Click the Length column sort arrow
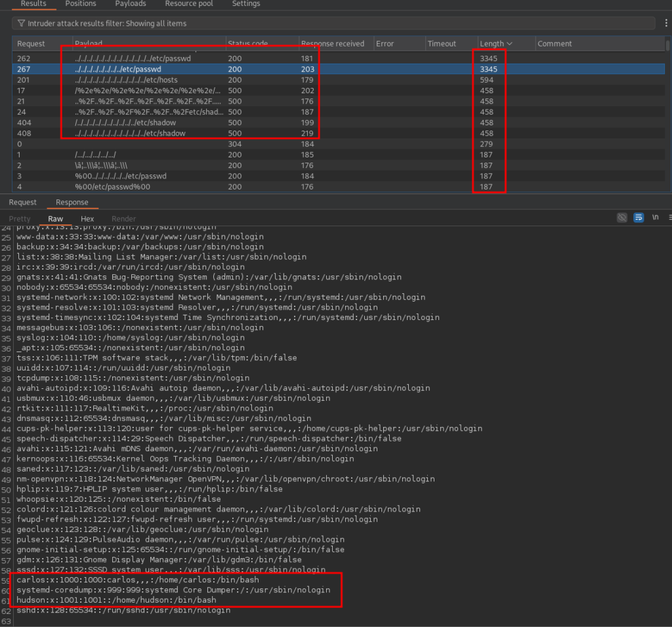The width and height of the screenshot is (672, 627). [509, 44]
